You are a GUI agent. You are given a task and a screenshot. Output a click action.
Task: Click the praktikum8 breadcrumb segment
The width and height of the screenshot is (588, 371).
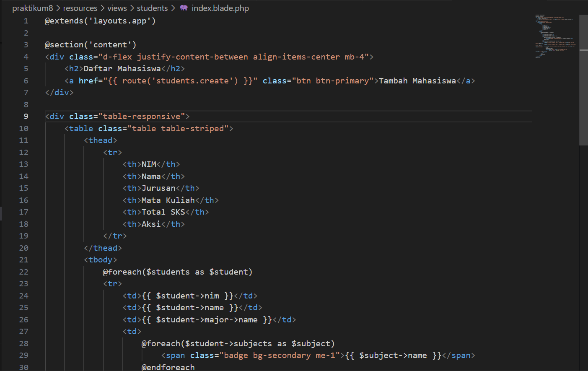pyautogui.click(x=33, y=8)
